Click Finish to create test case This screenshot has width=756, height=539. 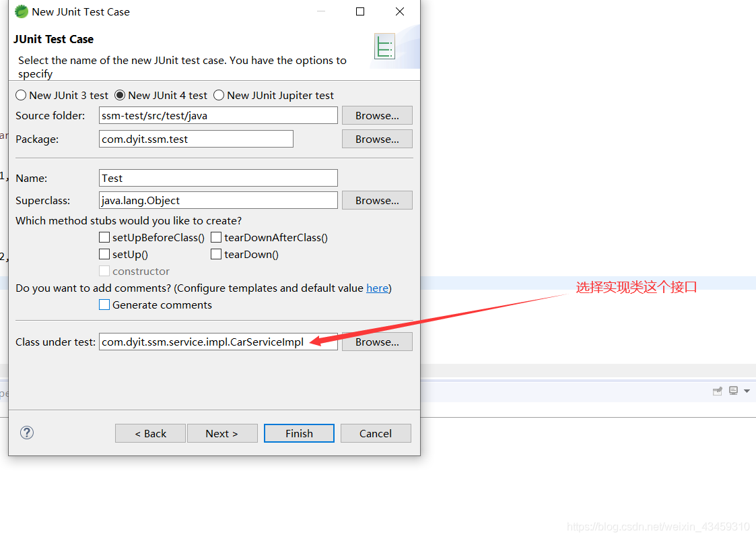point(299,433)
